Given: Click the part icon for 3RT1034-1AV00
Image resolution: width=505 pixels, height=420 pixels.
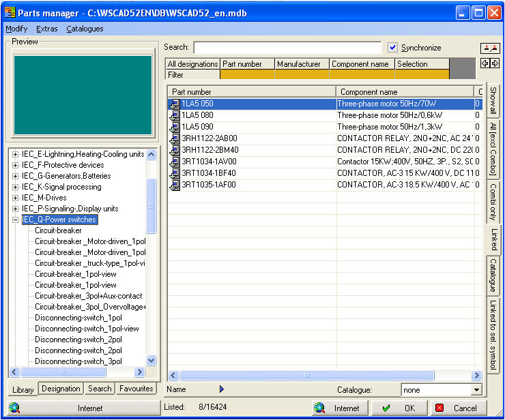Looking at the screenshot, I should pos(175,162).
